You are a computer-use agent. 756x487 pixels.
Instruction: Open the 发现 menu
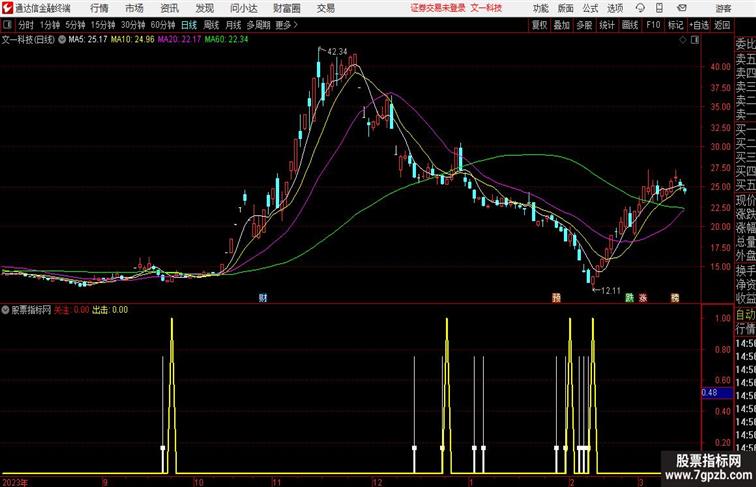click(204, 8)
